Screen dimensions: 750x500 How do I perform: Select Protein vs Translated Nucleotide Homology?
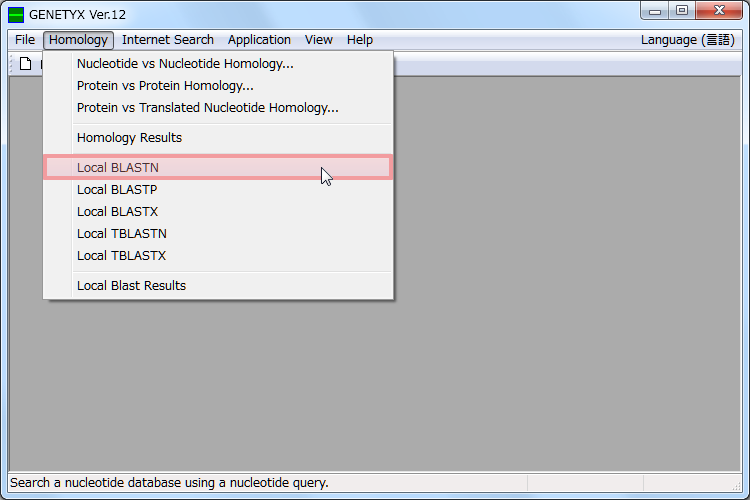click(x=218, y=108)
